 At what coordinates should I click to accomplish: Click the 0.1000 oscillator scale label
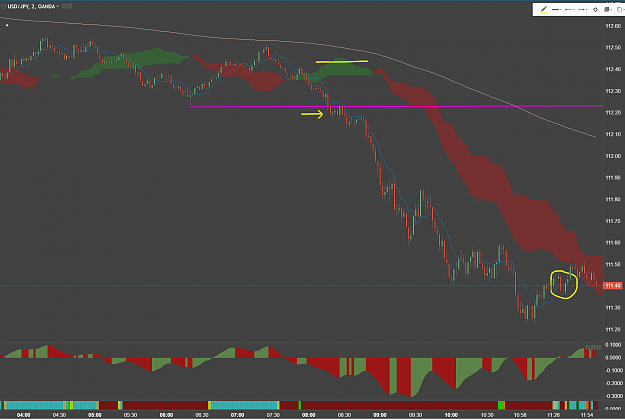click(x=614, y=345)
